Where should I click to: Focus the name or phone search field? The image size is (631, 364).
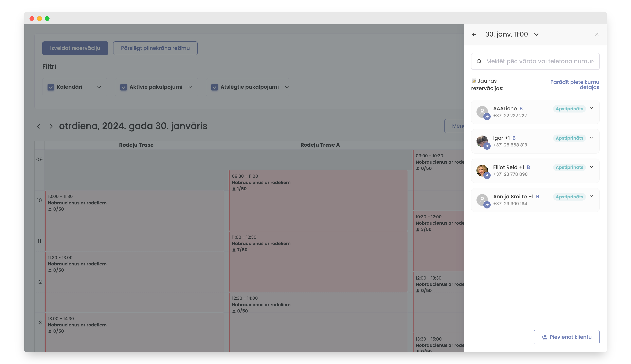click(x=539, y=61)
